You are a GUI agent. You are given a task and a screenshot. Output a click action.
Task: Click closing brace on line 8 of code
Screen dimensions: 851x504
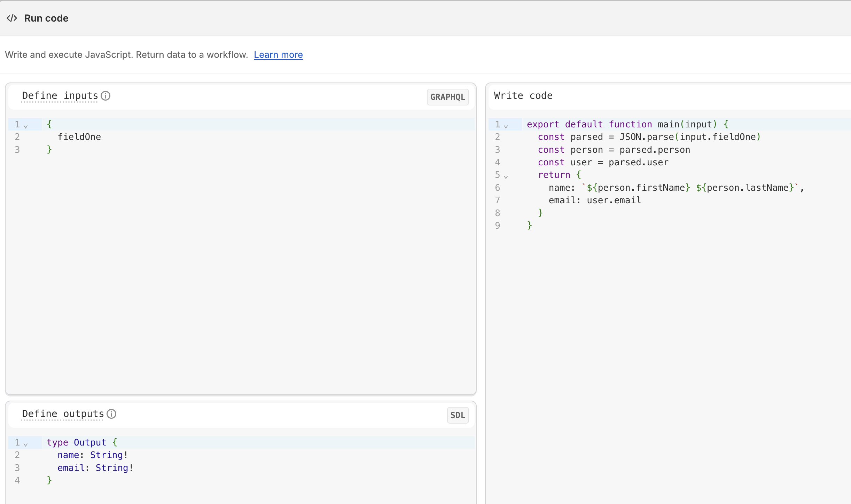(540, 213)
